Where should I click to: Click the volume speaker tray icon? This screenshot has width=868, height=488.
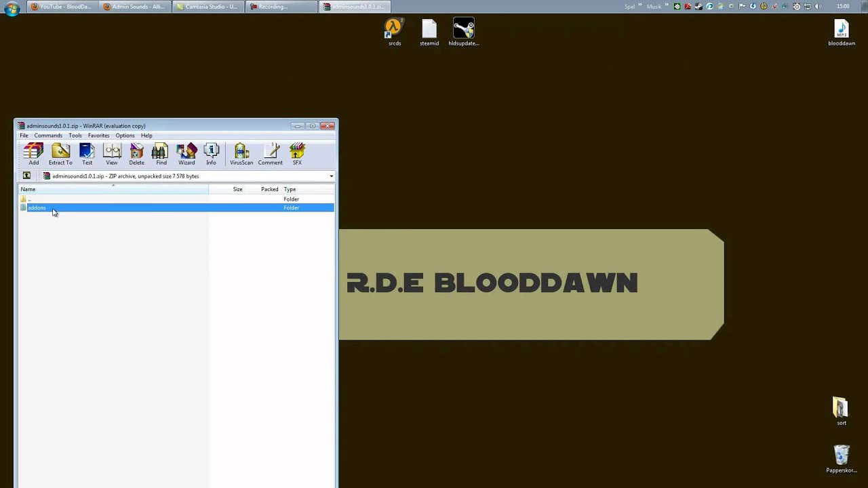click(817, 7)
